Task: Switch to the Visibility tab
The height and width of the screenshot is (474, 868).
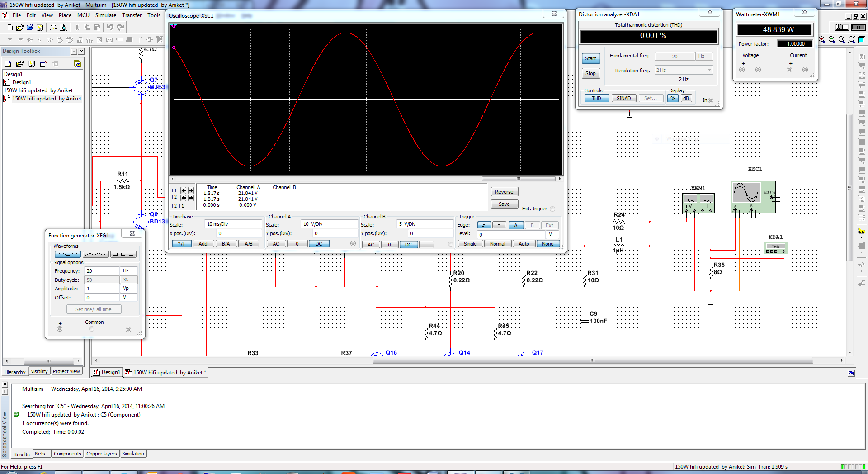Action: (x=39, y=372)
